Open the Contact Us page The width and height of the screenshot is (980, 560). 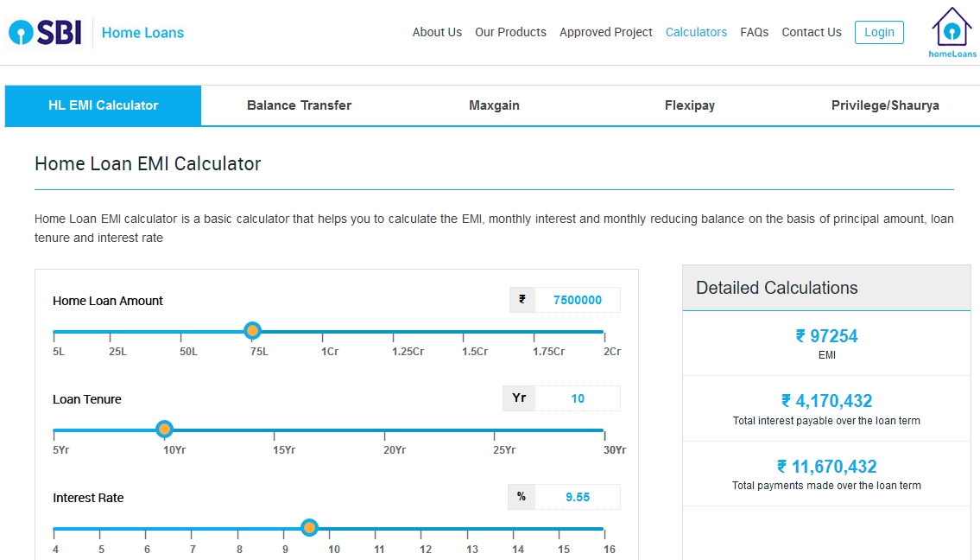pos(811,32)
